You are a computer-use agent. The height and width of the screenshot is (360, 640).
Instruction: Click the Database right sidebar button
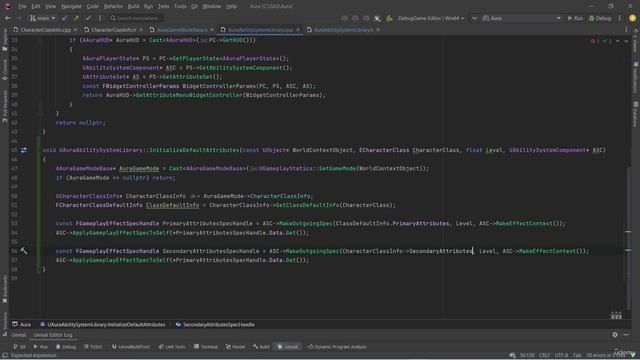(x=636, y=114)
